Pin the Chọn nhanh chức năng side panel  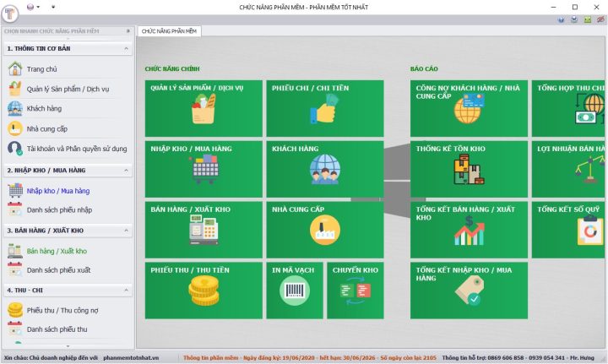click(128, 31)
